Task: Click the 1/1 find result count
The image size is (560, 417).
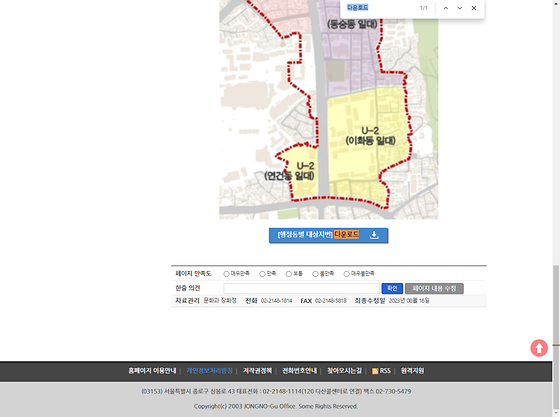Action: pos(424,8)
